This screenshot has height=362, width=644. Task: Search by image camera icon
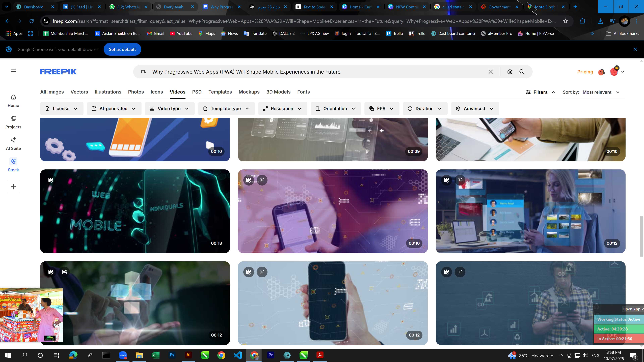coord(510,72)
